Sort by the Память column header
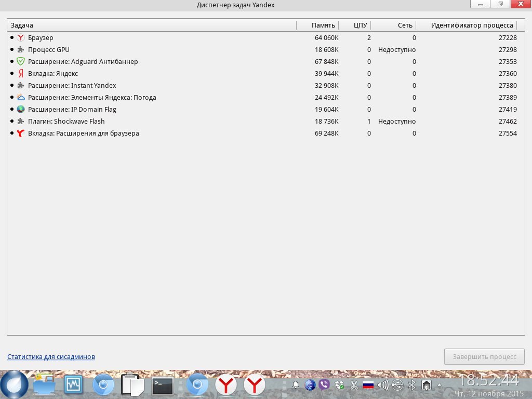 318,25
